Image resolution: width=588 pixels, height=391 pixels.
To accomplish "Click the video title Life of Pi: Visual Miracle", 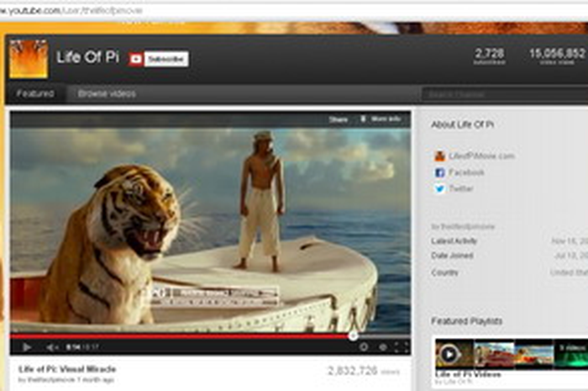I will click(x=67, y=369).
